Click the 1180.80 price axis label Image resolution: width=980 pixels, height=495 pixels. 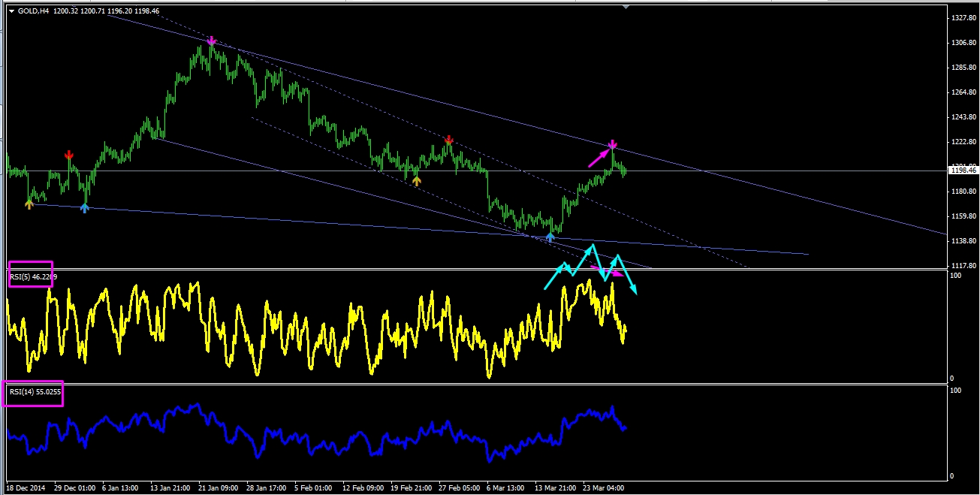(x=962, y=192)
